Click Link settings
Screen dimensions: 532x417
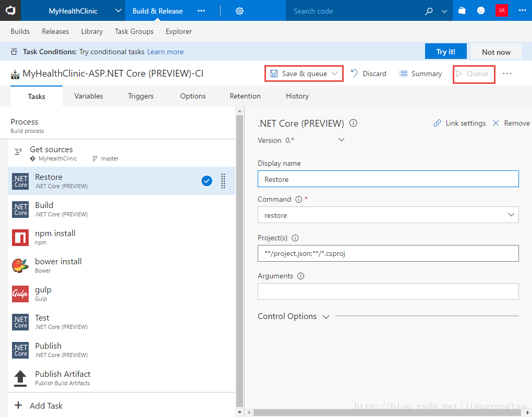pos(460,123)
